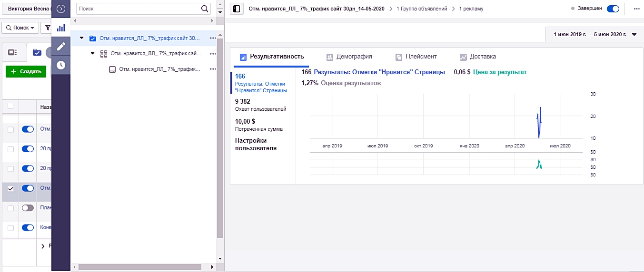Open the Конв campaign name link
644x272 pixels.
coord(46,227)
